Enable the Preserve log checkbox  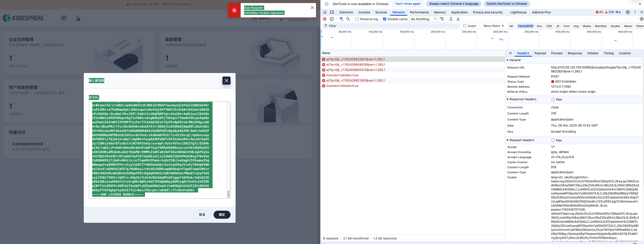click(x=357, y=19)
